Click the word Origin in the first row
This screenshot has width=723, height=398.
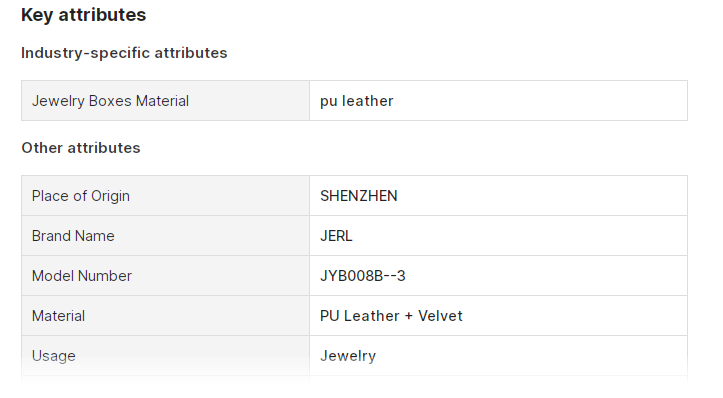(110, 196)
